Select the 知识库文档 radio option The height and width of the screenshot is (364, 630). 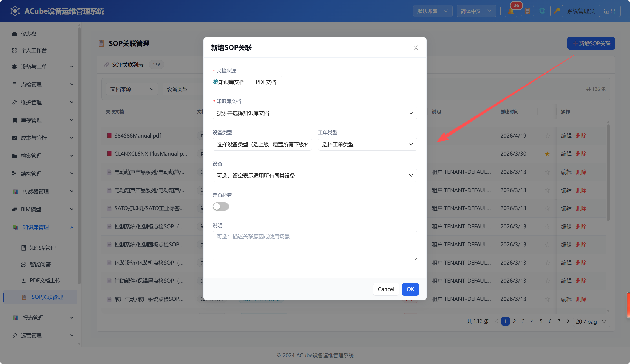pyautogui.click(x=231, y=82)
